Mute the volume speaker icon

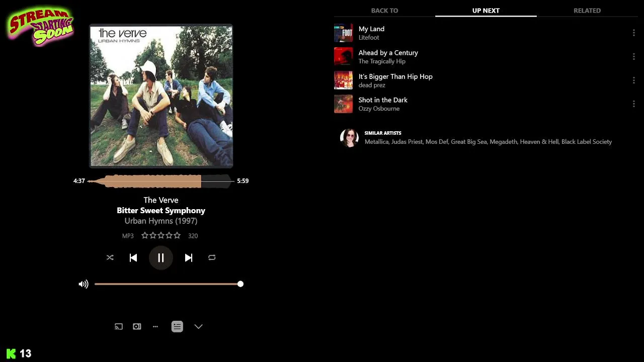pos(84,284)
